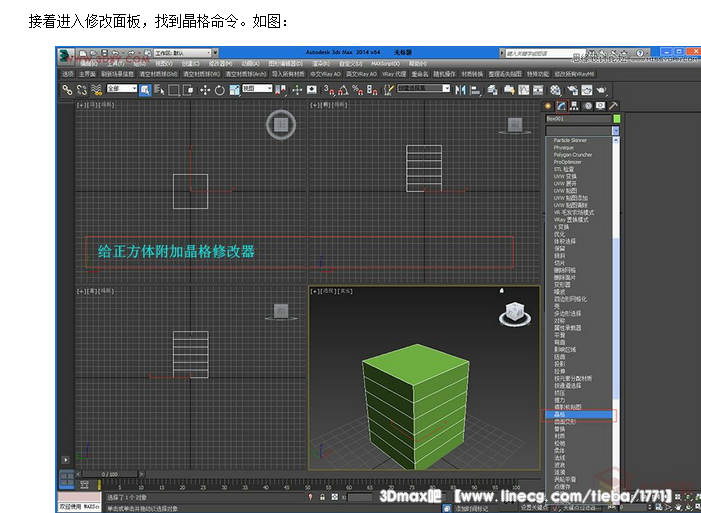
Task: Choose Polygon Cruncher from modifier list
Action: (573, 155)
